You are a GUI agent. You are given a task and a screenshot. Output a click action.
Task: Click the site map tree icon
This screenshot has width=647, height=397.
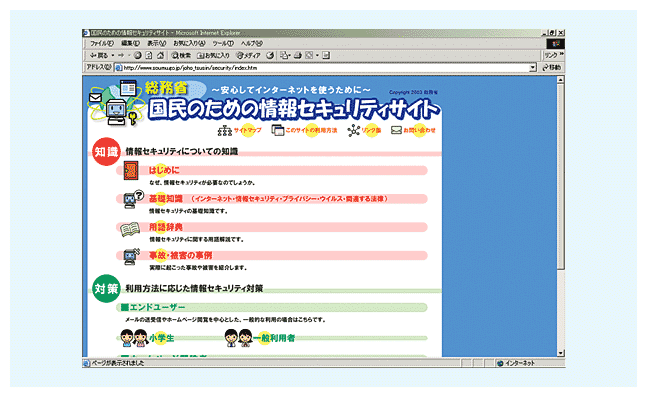point(225,130)
